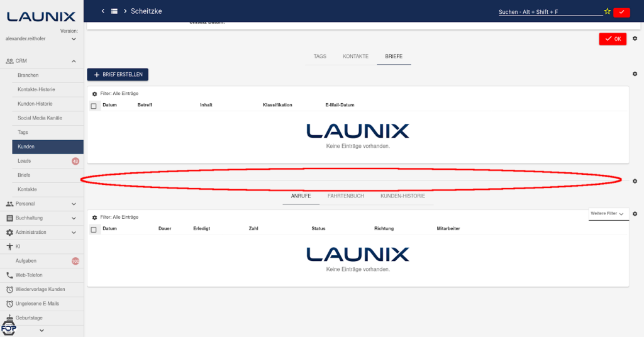The image size is (644, 337).
Task: Click the Geburtstage cake icon
Action: click(x=9, y=318)
